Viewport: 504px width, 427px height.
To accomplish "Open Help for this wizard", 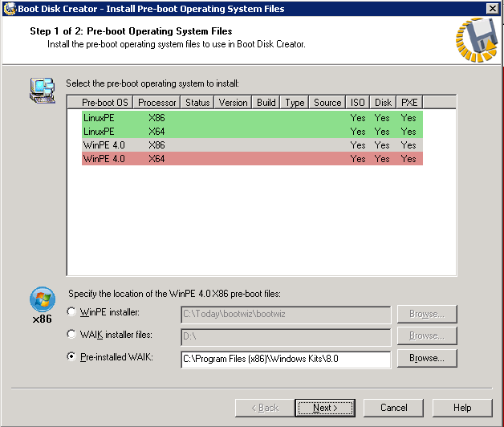I will (462, 408).
